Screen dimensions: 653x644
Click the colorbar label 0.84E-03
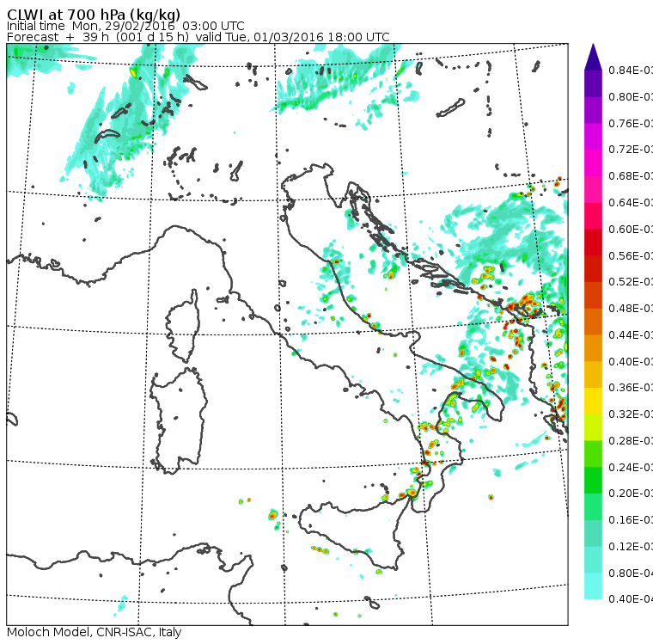pyautogui.click(x=631, y=70)
